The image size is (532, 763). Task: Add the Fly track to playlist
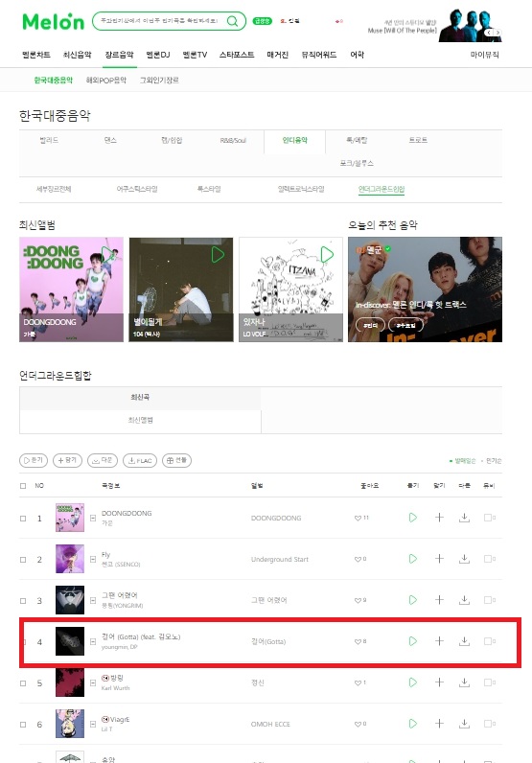(439, 559)
